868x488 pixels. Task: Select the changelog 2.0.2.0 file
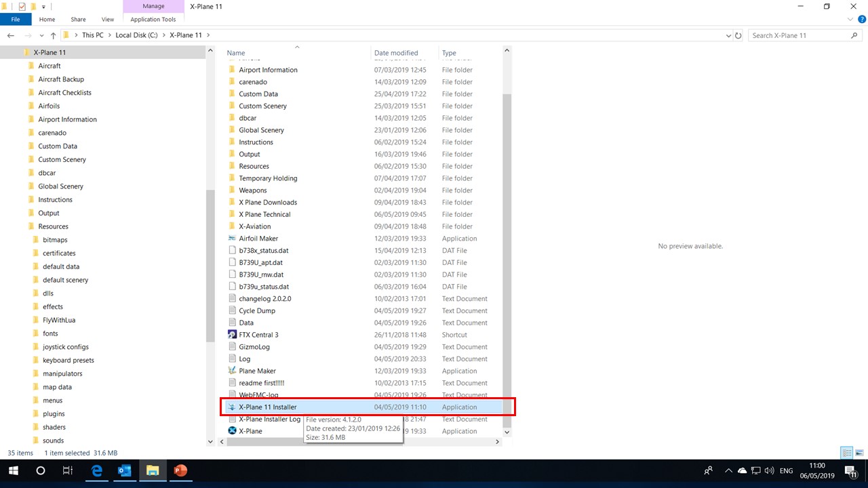tap(264, 299)
